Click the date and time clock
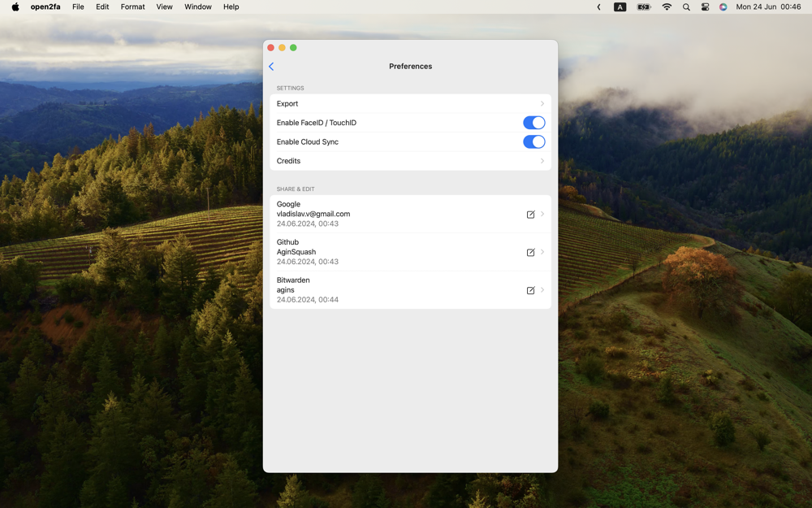Screen dimensions: 812x508 pos(768,7)
